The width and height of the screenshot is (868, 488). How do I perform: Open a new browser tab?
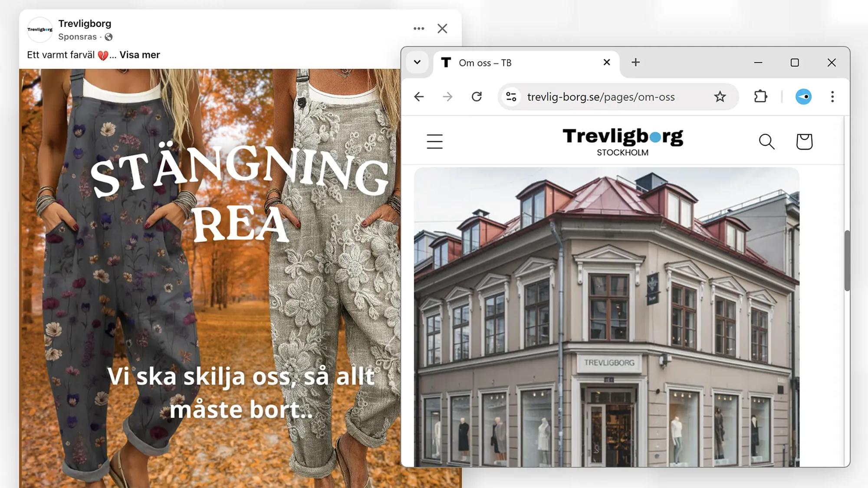point(635,62)
